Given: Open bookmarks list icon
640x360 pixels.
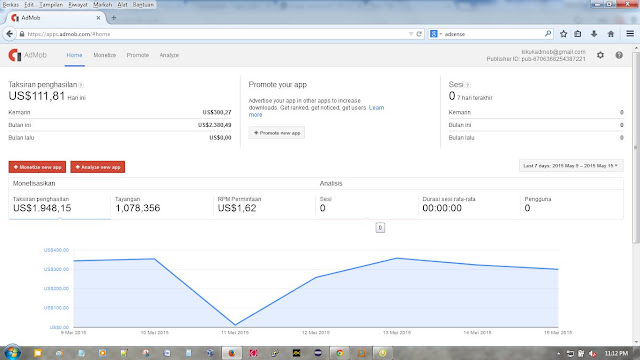Looking at the screenshot, I should pyautogui.click(x=578, y=34).
